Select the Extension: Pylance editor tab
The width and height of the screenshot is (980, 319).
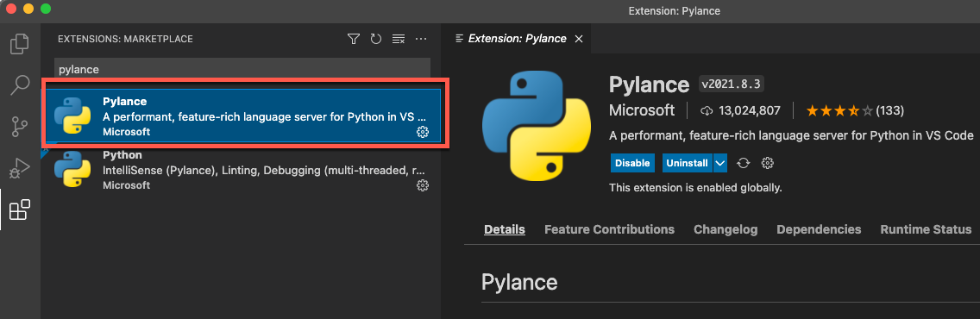point(516,39)
